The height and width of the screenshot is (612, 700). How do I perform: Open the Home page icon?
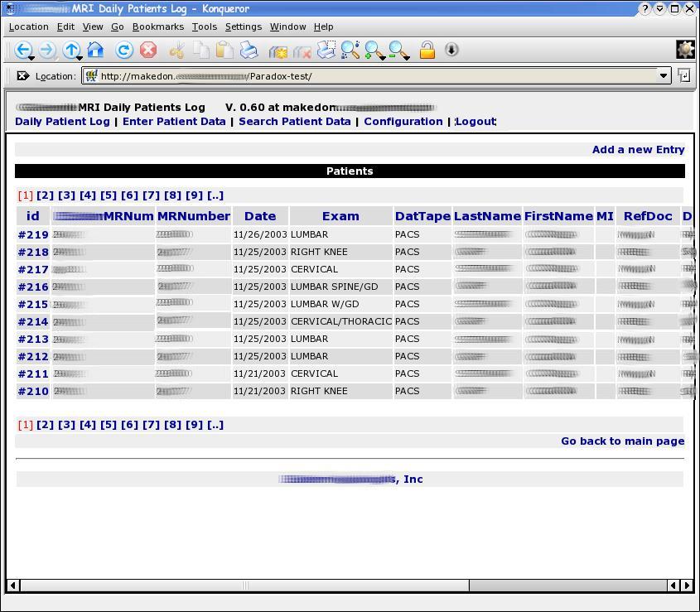(x=95, y=50)
